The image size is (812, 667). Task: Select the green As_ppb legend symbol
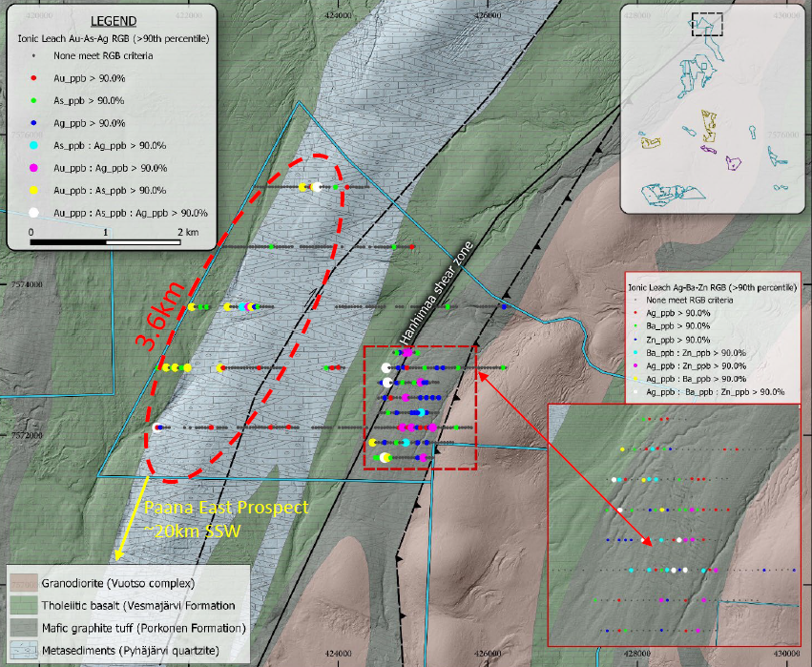coord(34,100)
